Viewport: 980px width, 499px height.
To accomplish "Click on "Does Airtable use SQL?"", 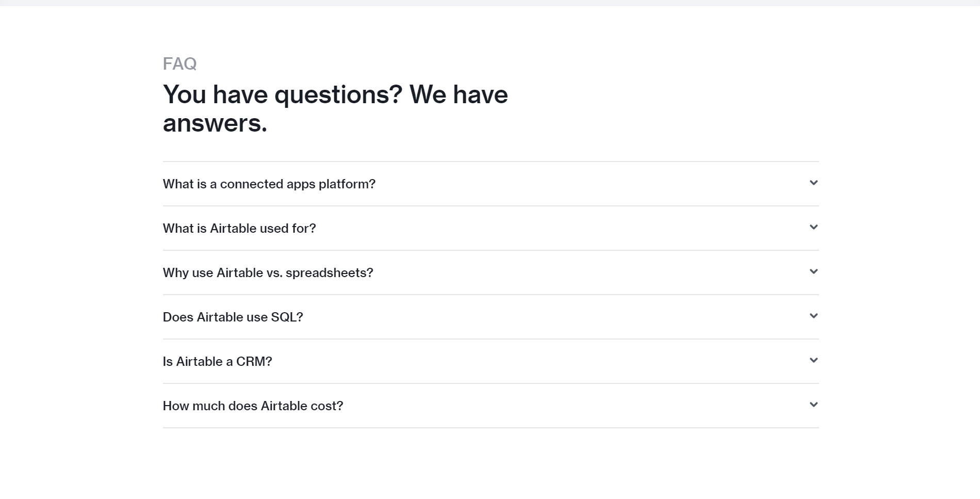I will click(233, 317).
